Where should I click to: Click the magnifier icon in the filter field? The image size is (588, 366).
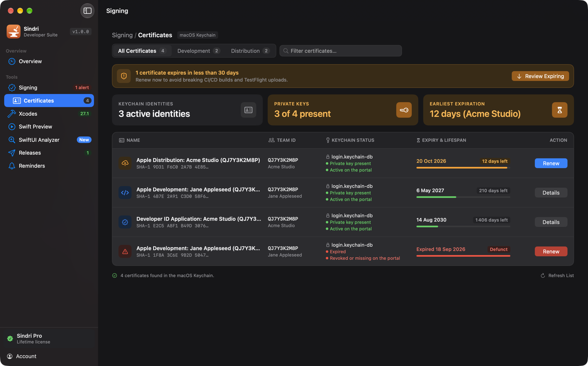[x=286, y=51]
